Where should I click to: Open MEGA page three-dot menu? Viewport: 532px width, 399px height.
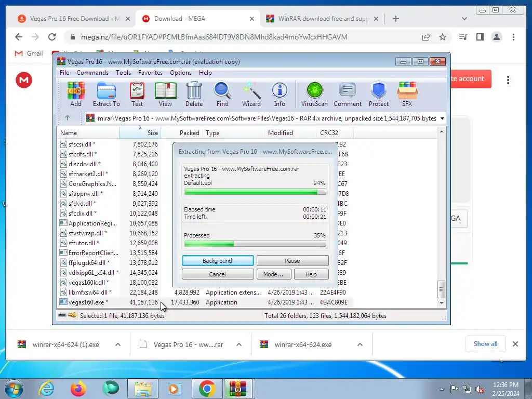pyautogui.click(x=508, y=80)
